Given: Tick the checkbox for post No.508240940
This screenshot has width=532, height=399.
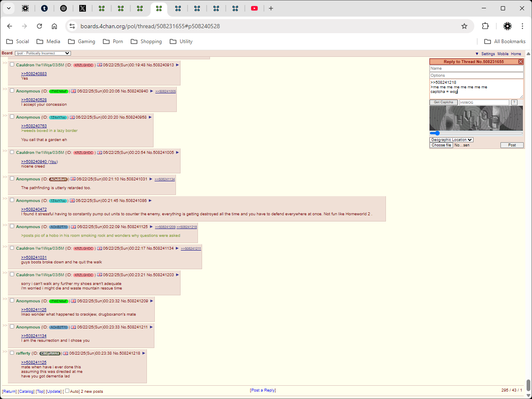Looking at the screenshot, I should point(12,90).
